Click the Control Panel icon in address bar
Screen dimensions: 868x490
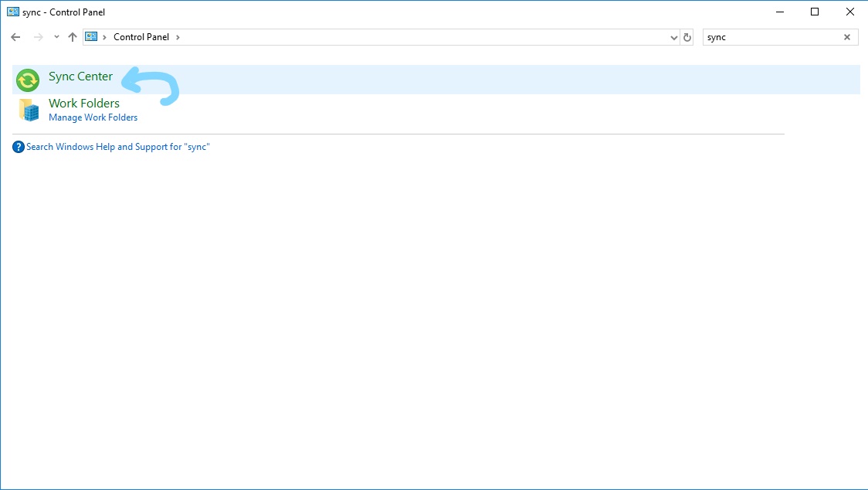click(92, 37)
